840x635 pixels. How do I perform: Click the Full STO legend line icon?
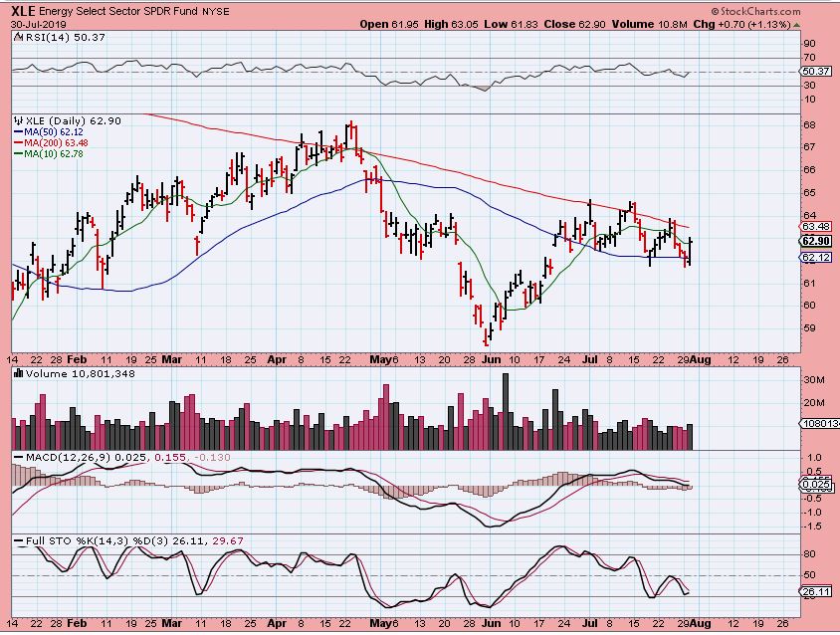click(19, 540)
